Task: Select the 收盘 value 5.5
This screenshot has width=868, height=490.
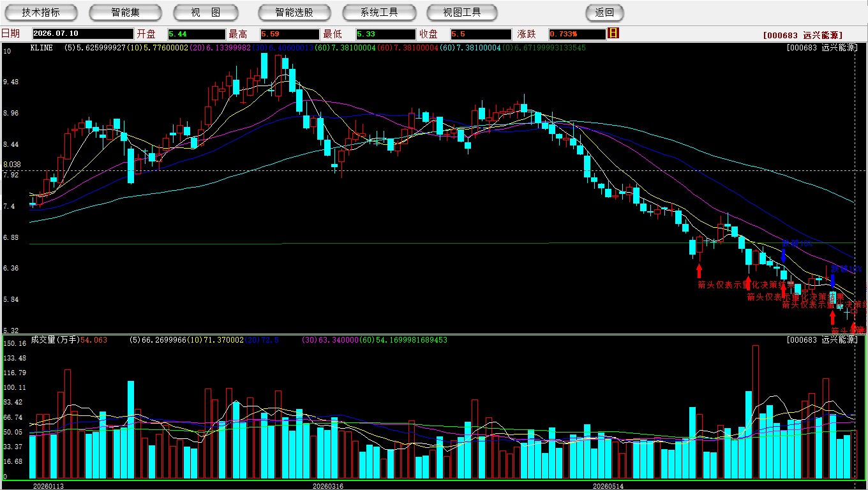Action: [x=481, y=34]
